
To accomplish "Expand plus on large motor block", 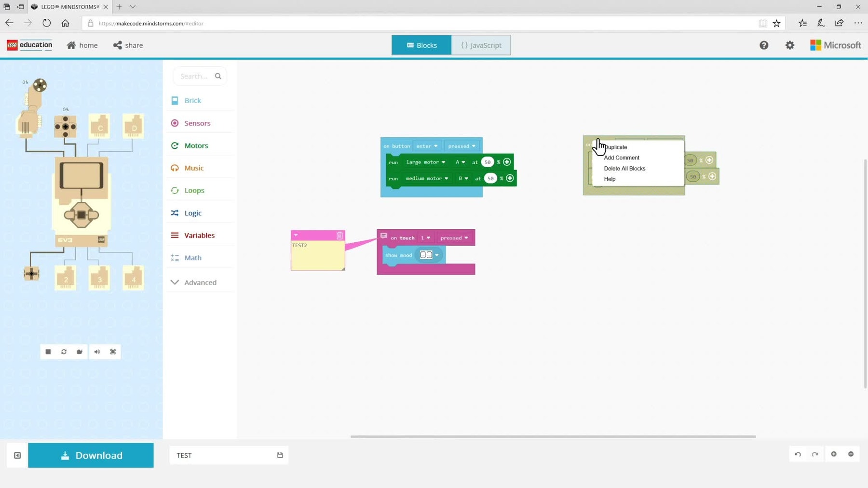I will click(507, 162).
